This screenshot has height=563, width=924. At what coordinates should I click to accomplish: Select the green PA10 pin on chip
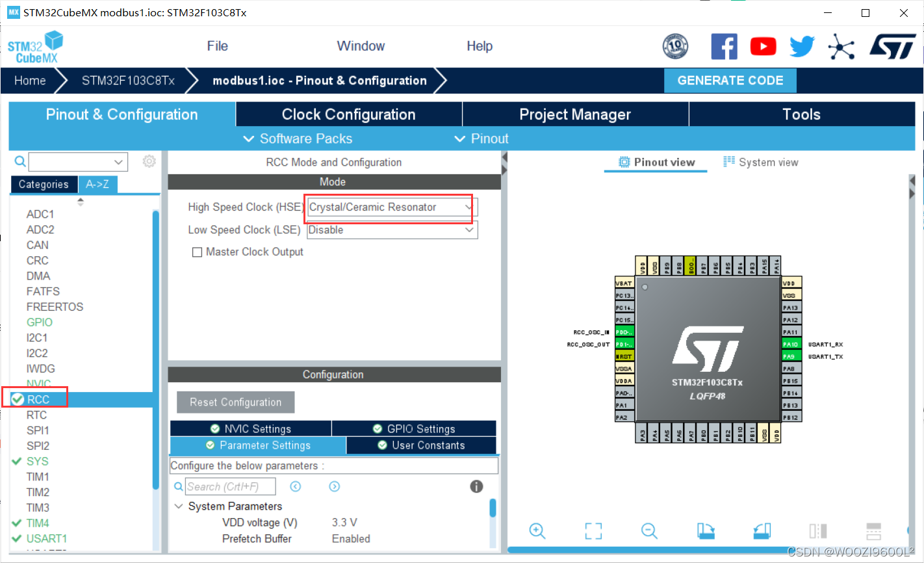click(x=791, y=345)
